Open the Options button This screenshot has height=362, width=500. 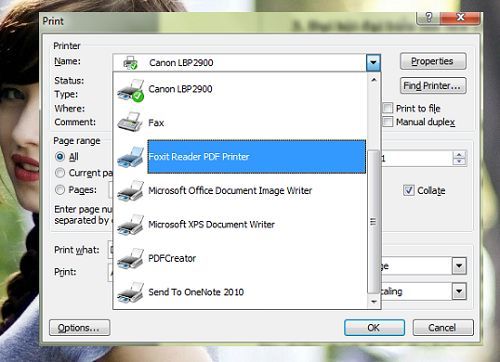pos(79,328)
